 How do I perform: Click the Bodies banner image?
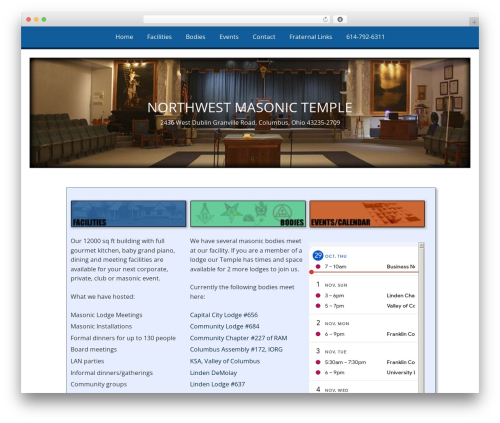point(248,214)
